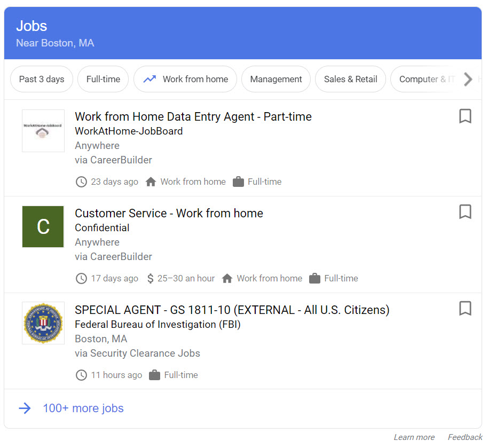Click the Learn more link

tap(414, 437)
